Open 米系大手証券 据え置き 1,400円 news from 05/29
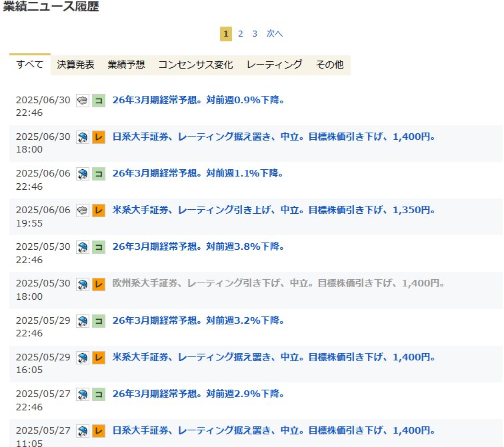 tap(274, 357)
